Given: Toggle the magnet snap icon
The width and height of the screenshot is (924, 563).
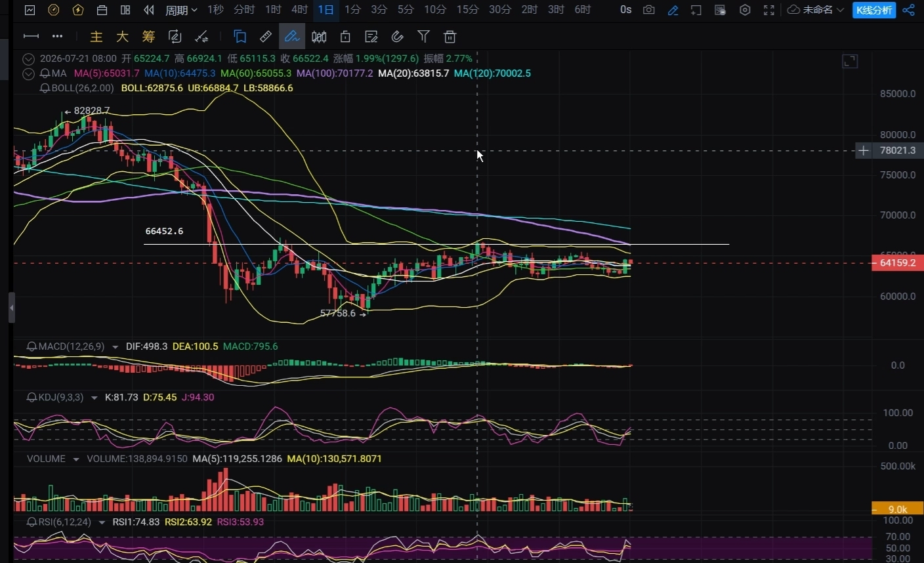Looking at the screenshot, I should [x=397, y=37].
